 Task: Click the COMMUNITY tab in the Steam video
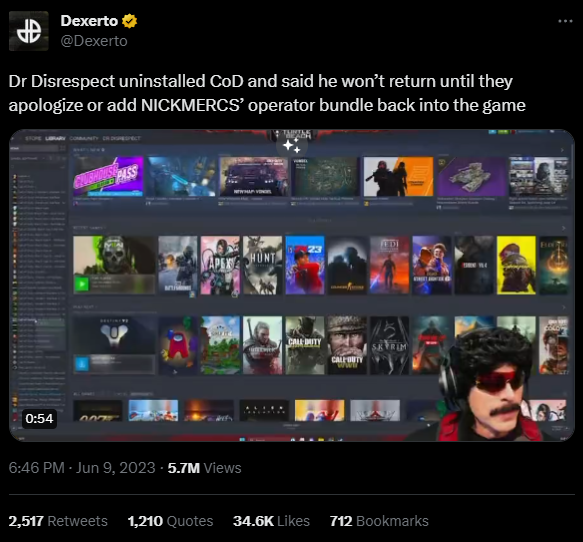[84, 138]
